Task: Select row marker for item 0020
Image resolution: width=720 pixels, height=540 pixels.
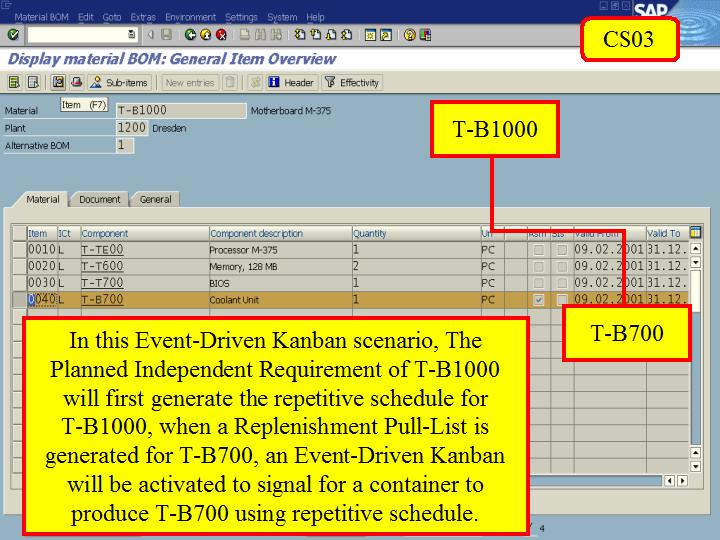Action: click(19, 266)
